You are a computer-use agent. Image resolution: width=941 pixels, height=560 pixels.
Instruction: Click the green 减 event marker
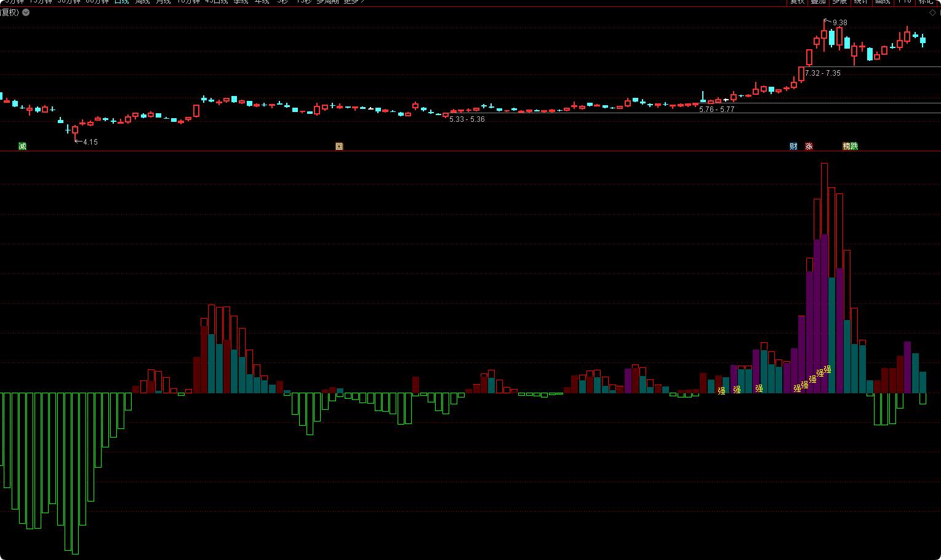point(23,146)
